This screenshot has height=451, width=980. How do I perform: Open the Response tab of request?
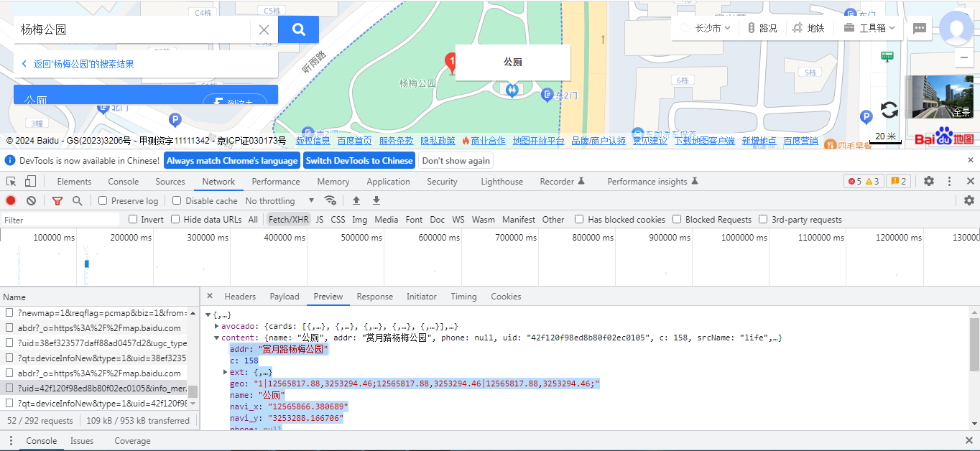(x=375, y=296)
